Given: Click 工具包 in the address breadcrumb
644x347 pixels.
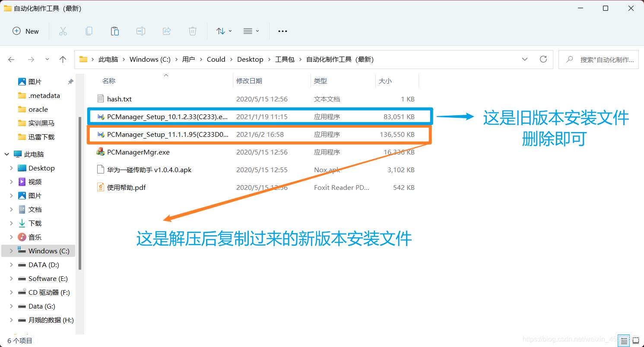Looking at the screenshot, I should 285,60.
